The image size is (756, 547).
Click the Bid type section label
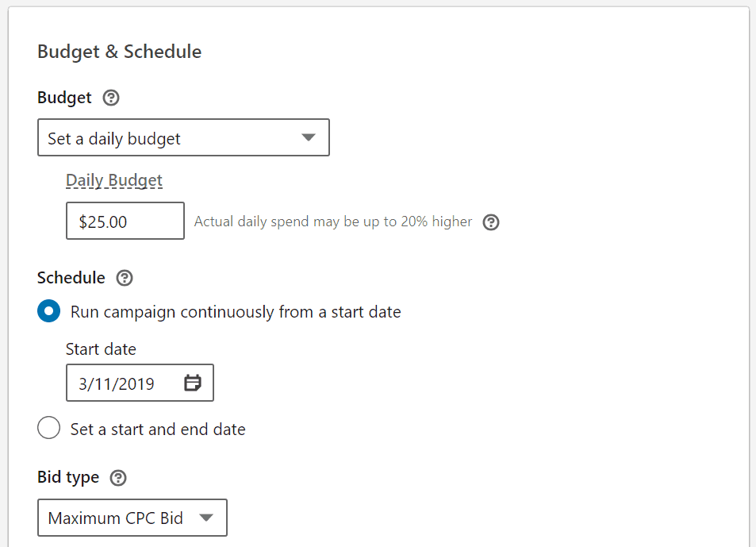click(x=68, y=477)
